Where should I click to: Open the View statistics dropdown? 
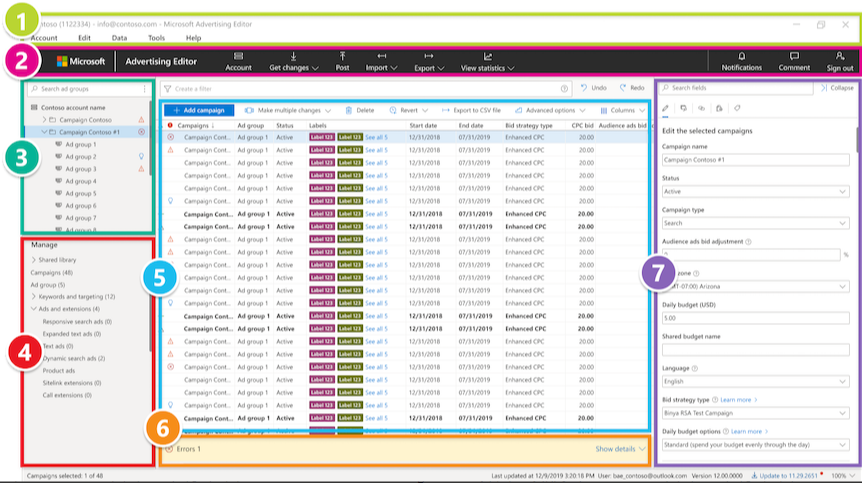(487, 61)
